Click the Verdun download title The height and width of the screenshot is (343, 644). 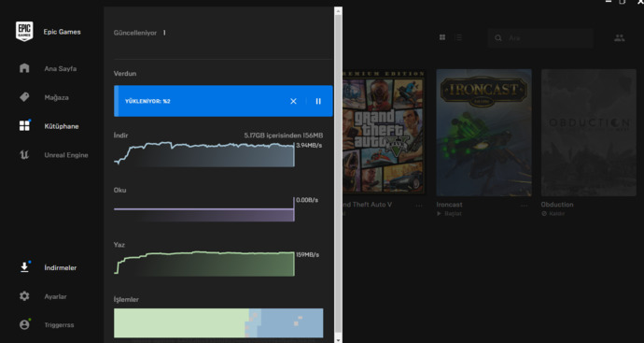(x=125, y=74)
